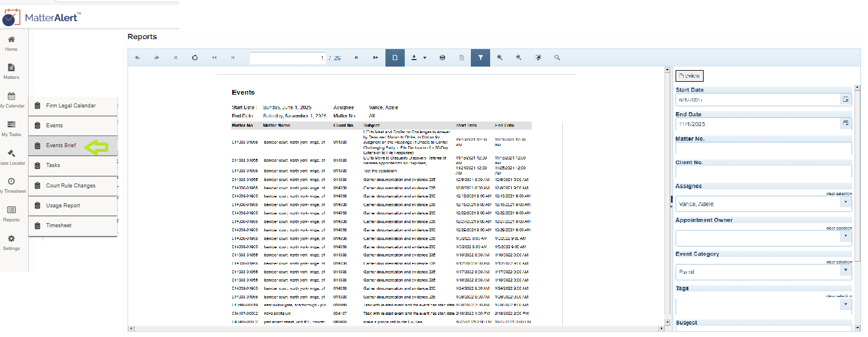The image size is (868, 337).
Task: Open Start Date calendar picker
Action: (x=846, y=99)
